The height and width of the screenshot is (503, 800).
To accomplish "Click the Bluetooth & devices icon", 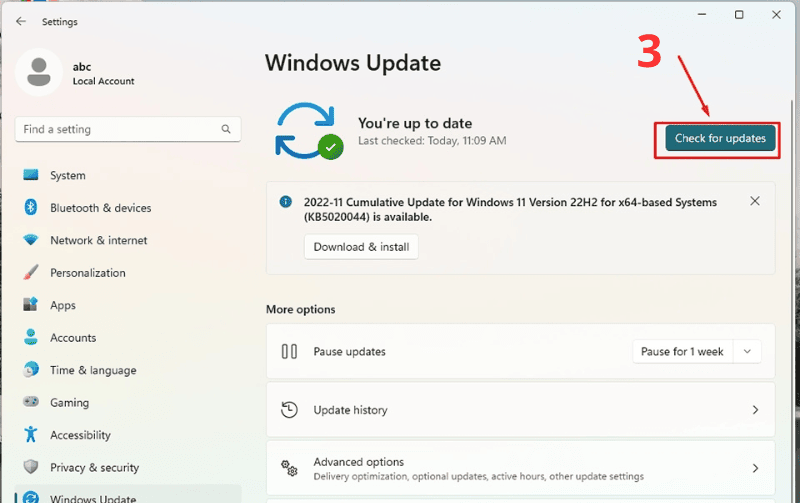I will tap(31, 208).
